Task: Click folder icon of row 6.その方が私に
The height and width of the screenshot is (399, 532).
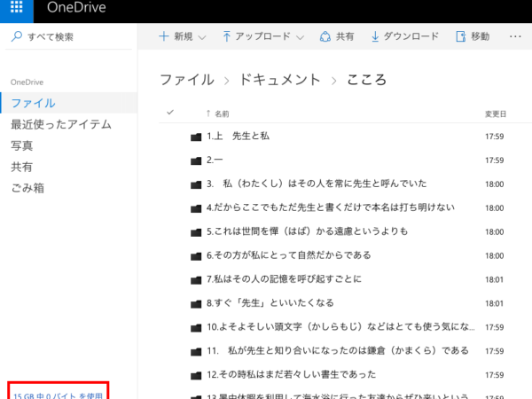Action: tap(196, 256)
